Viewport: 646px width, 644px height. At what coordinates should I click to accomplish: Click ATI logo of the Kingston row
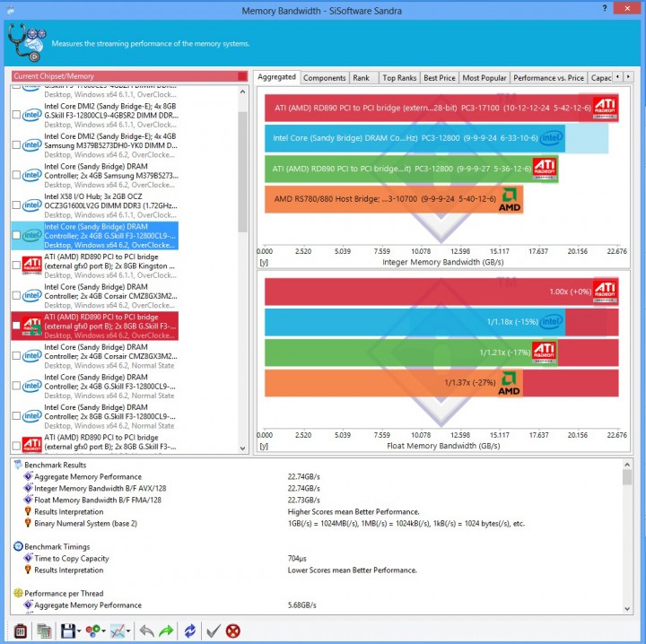pyautogui.click(x=31, y=265)
